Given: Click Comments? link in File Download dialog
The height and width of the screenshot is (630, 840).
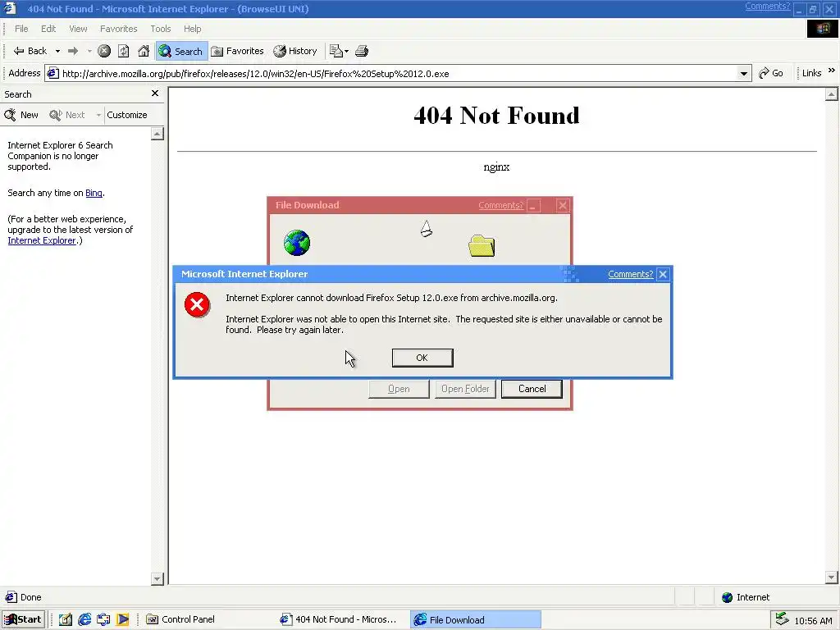Looking at the screenshot, I should click(x=501, y=205).
